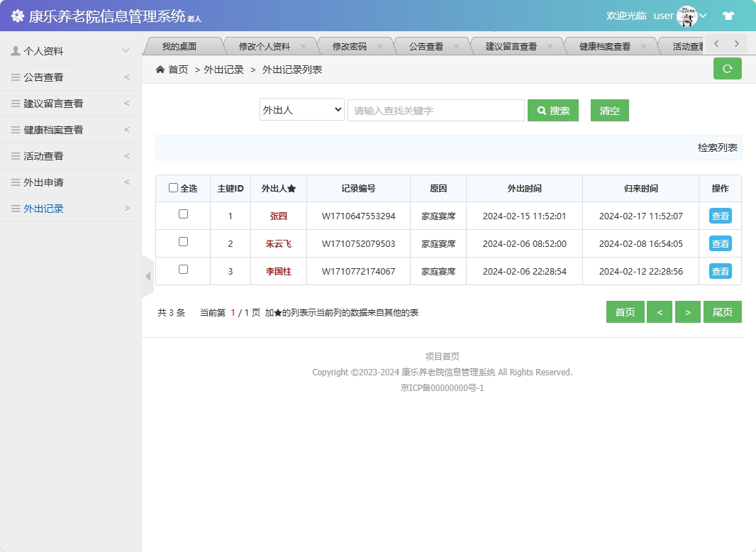
Task: Click the green refresh icon
Action: [x=727, y=69]
